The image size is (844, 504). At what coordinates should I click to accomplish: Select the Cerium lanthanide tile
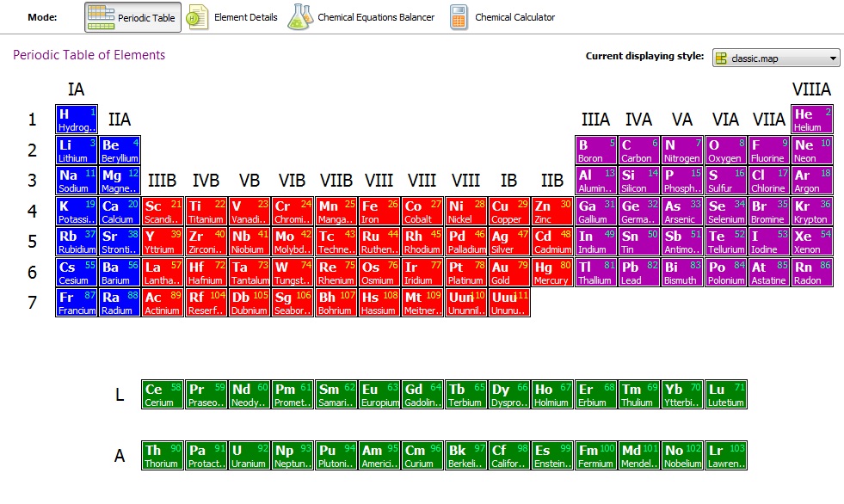coord(163,395)
